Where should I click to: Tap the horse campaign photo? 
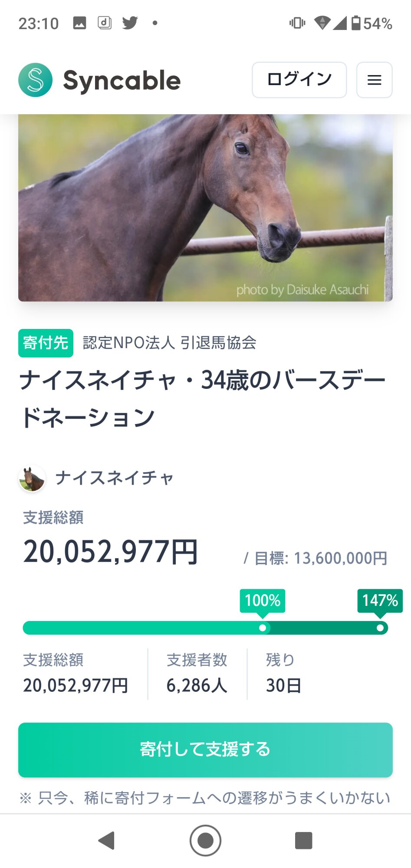click(x=205, y=207)
